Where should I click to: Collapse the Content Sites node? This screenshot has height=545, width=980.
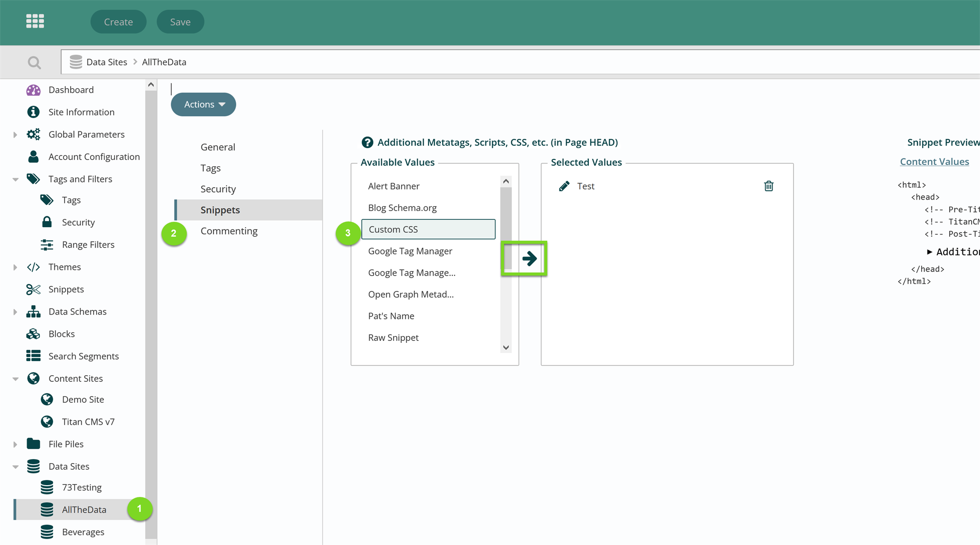pyautogui.click(x=15, y=379)
